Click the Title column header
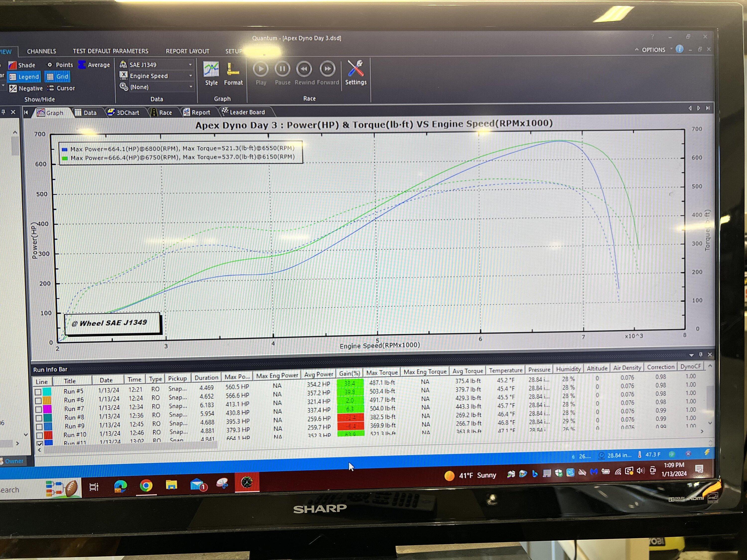 [70, 381]
